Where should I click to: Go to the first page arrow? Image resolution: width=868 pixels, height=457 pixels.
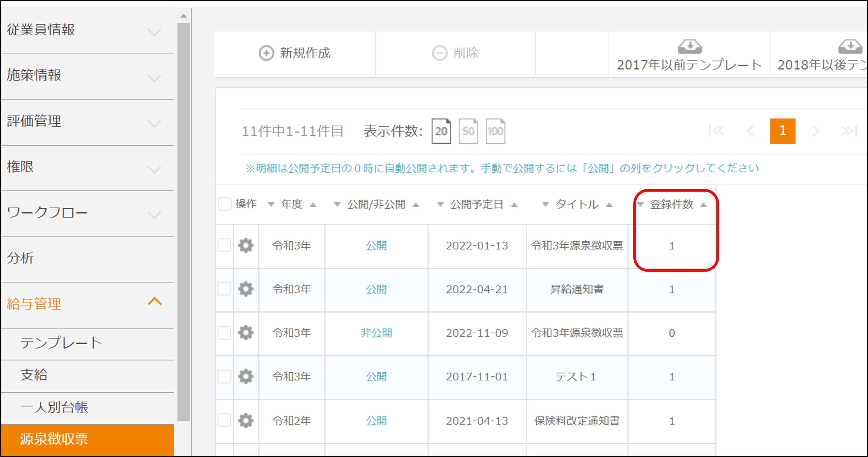(716, 131)
